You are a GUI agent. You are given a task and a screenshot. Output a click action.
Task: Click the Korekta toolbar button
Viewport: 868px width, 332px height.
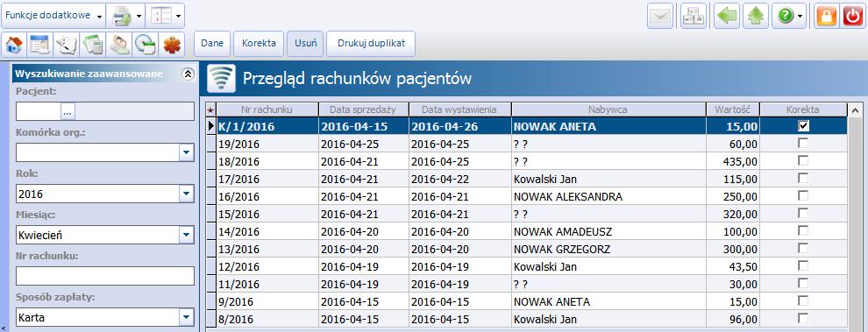(259, 43)
